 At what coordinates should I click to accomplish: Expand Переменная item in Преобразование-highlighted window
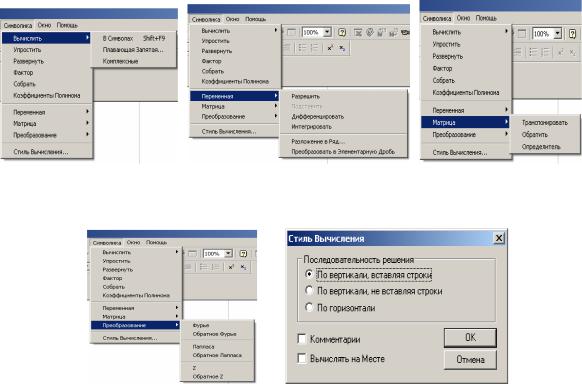click(136, 308)
